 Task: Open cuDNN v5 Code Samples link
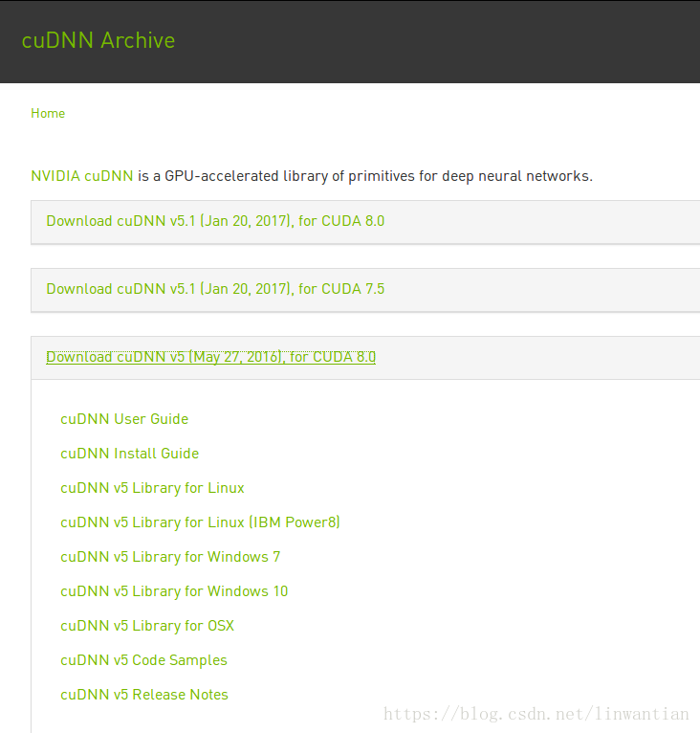pyautogui.click(x=144, y=660)
